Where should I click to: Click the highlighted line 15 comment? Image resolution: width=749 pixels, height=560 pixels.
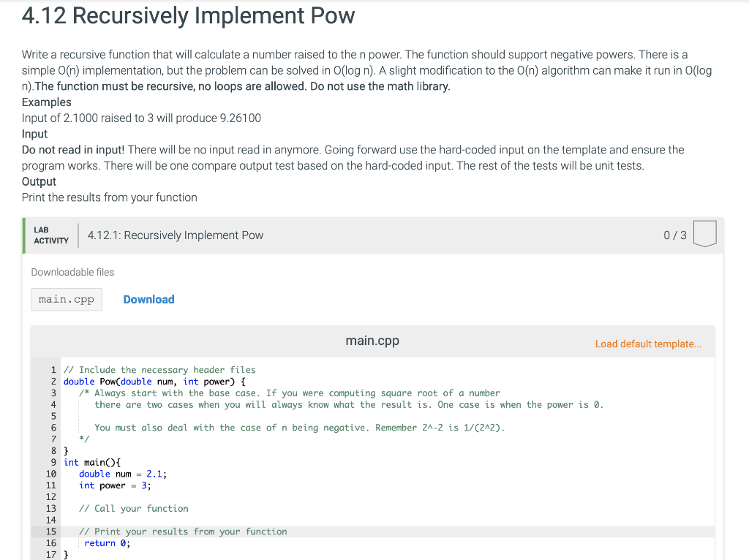pyautogui.click(x=183, y=531)
